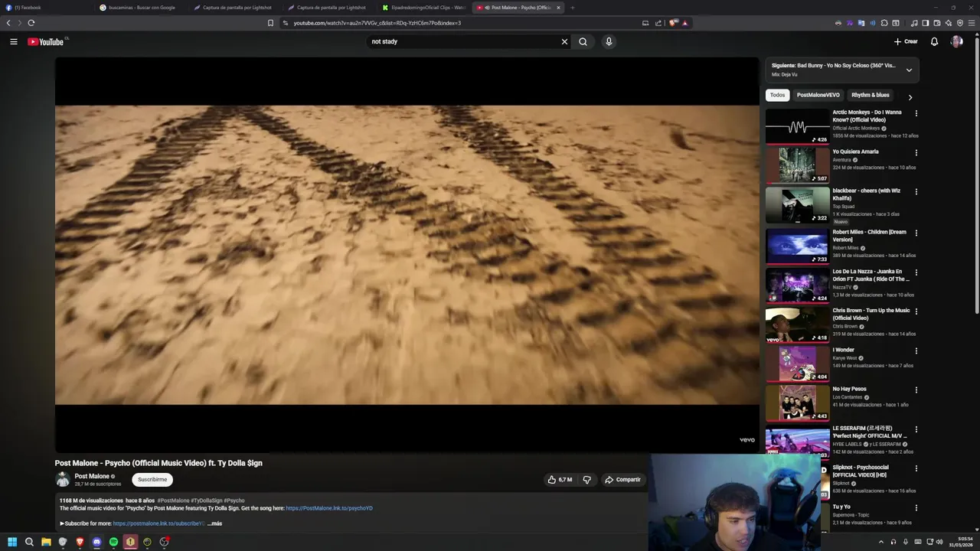980x551 pixels.
Task: Expand the Siguiente playlist panel chevron
Action: pyautogui.click(x=909, y=70)
